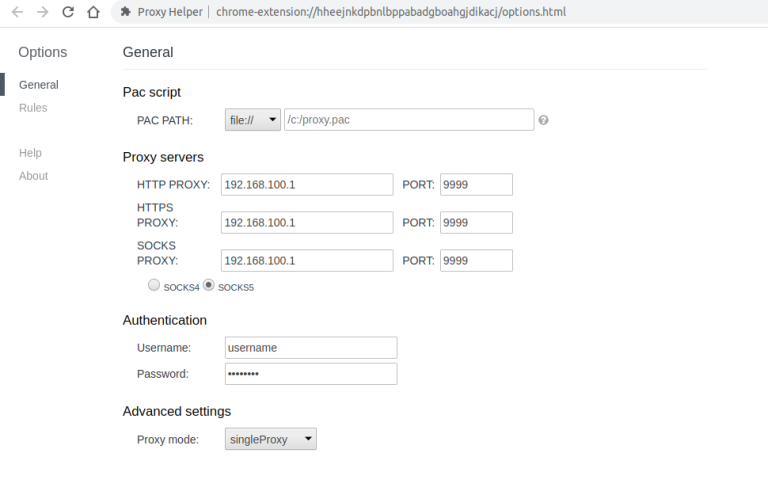The height and width of the screenshot is (491, 768).
Task: Focus the SOCKS proxy address field
Action: pos(307,261)
